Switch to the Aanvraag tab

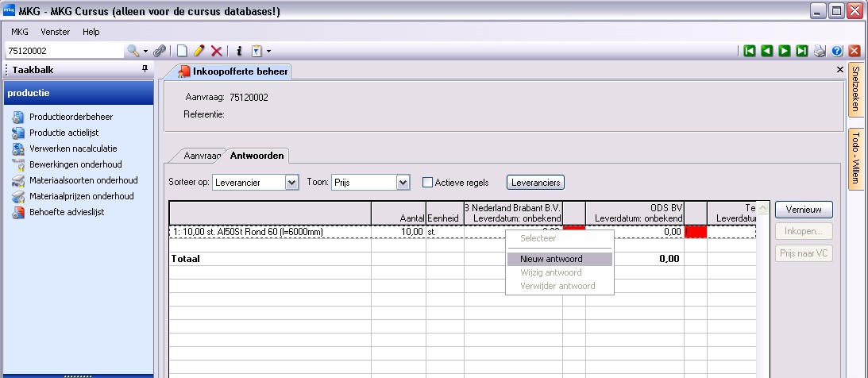[201, 156]
